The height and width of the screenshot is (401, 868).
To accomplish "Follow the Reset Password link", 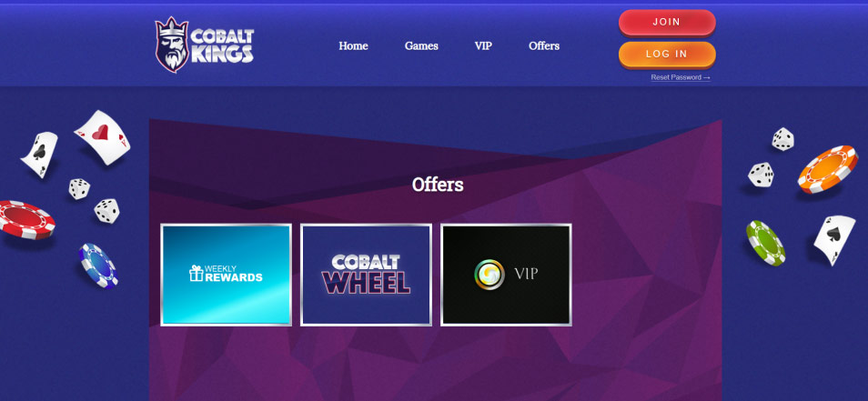I will (x=681, y=77).
